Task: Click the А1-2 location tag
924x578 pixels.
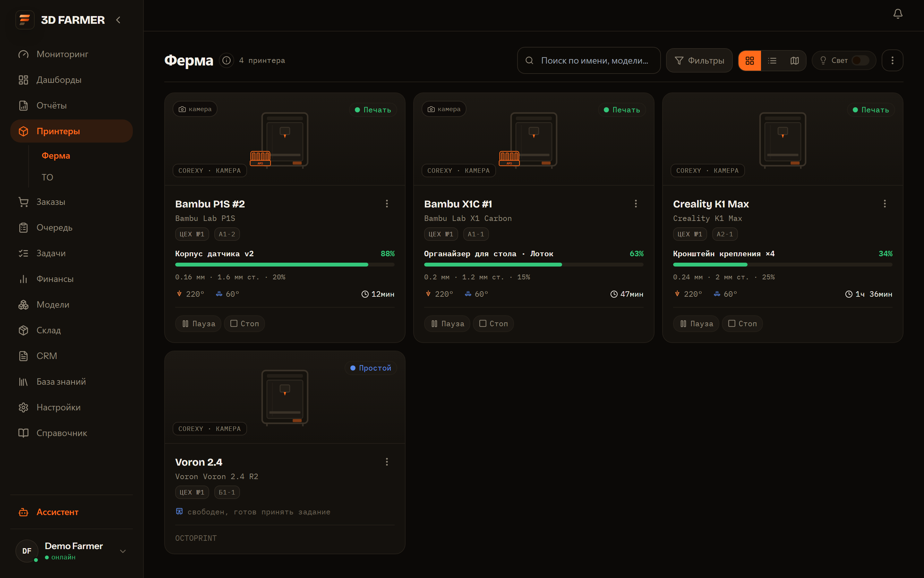Action: pyautogui.click(x=227, y=234)
